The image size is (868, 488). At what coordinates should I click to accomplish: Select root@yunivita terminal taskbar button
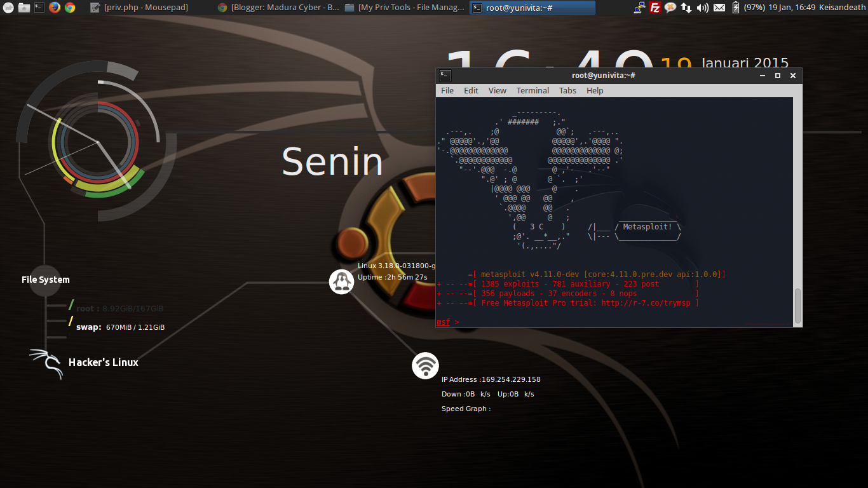532,8
